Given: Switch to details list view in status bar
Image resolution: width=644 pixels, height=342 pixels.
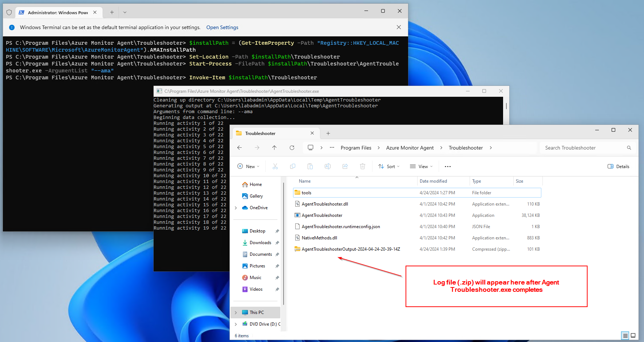Looking at the screenshot, I should (625, 335).
